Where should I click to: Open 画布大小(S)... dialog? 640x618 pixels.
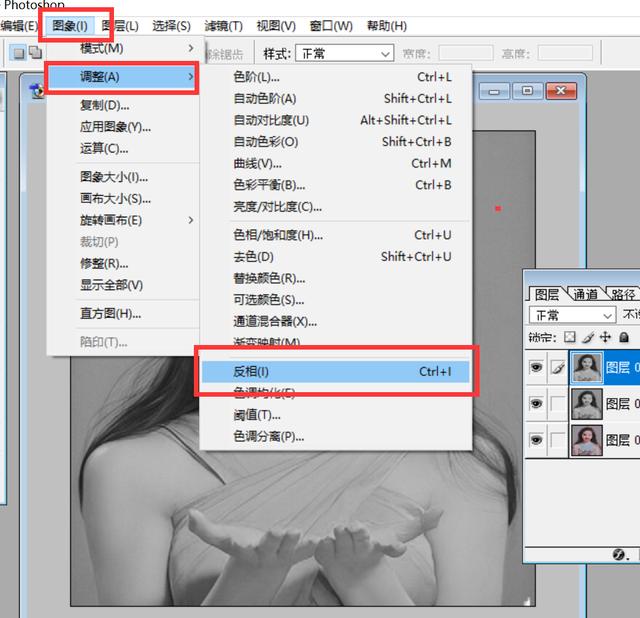(122, 199)
